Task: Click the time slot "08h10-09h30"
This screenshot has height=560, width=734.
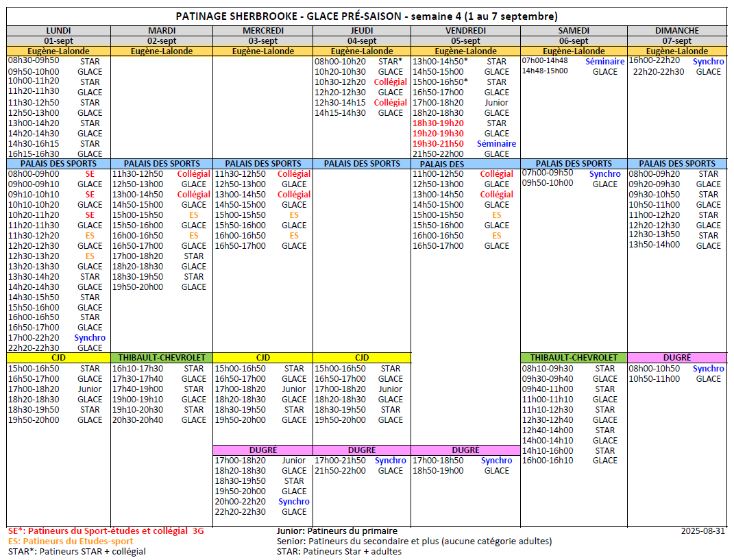Action: 548,369
